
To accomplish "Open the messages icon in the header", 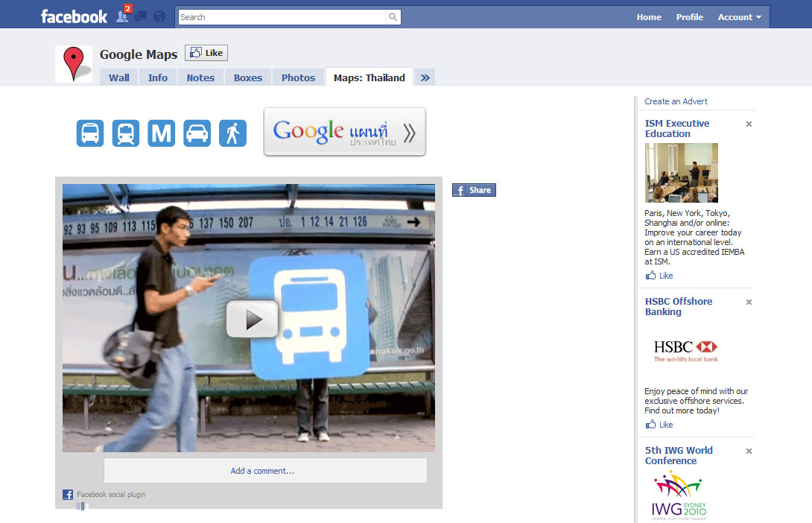I will pos(140,16).
